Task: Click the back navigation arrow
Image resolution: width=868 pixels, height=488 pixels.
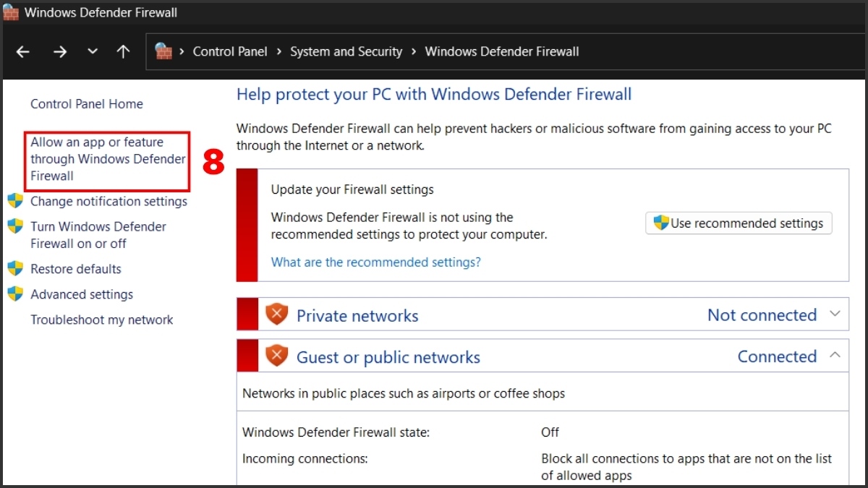Action: (23, 52)
